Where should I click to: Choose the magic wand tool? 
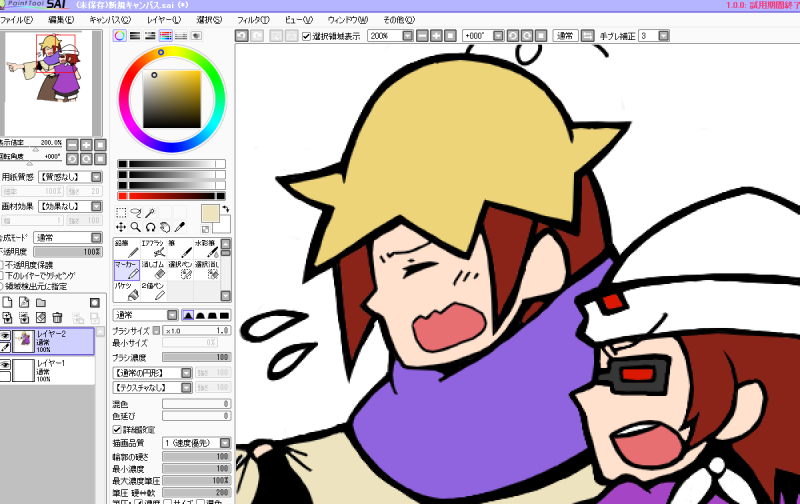point(150,212)
